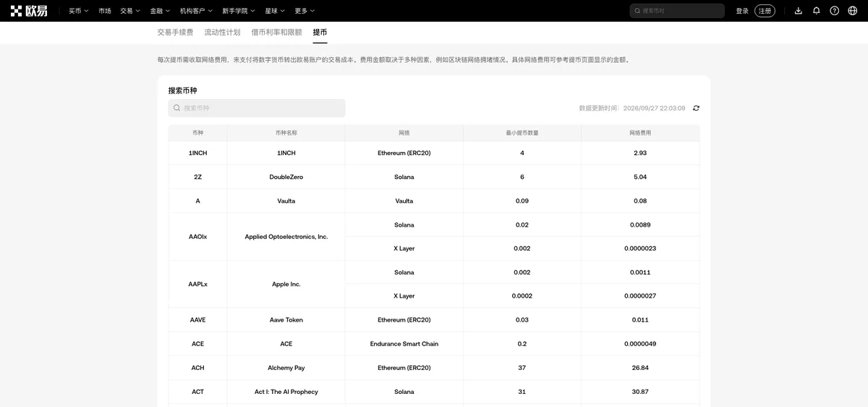868x407 pixels.
Task: Expand the 新手学院 dropdown menu
Action: pyautogui.click(x=239, y=11)
